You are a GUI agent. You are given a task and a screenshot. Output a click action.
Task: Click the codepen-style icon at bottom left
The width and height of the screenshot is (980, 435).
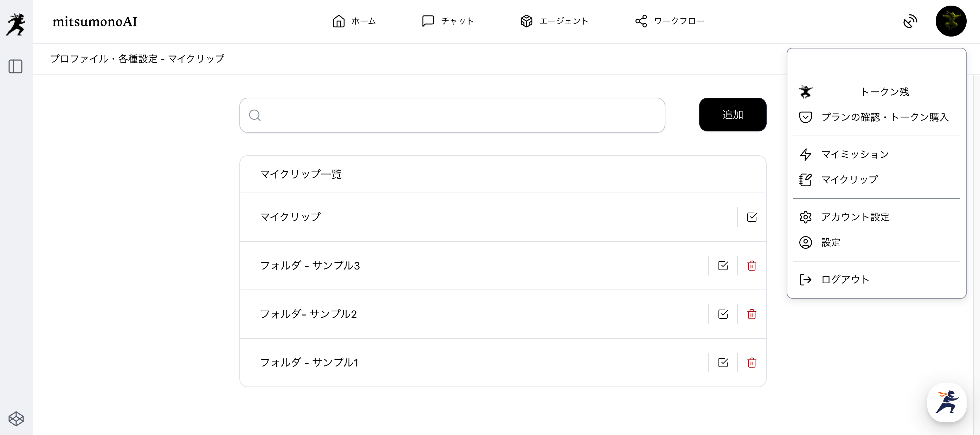point(16,418)
